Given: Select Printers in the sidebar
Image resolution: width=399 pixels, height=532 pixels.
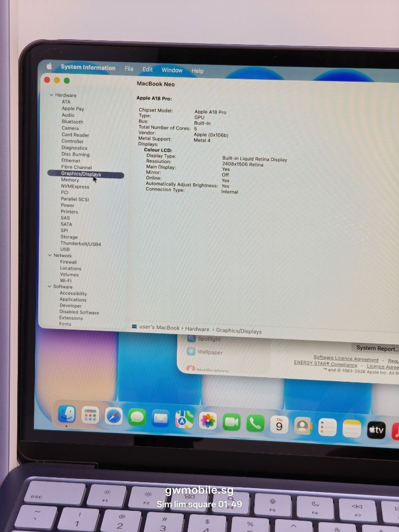Looking at the screenshot, I should [69, 212].
